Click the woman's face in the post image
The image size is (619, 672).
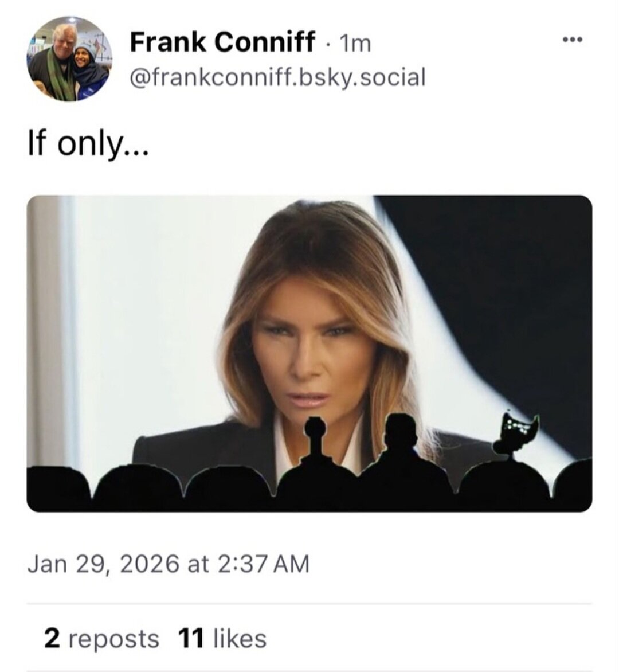click(312, 350)
